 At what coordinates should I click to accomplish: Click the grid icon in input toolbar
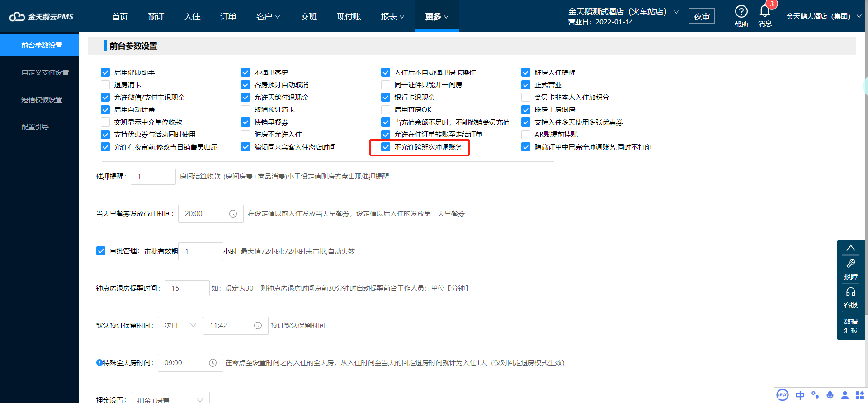coord(859,395)
